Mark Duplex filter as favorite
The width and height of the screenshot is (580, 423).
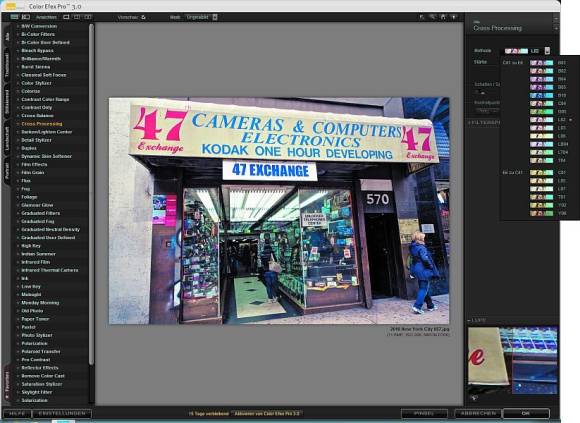(17, 148)
